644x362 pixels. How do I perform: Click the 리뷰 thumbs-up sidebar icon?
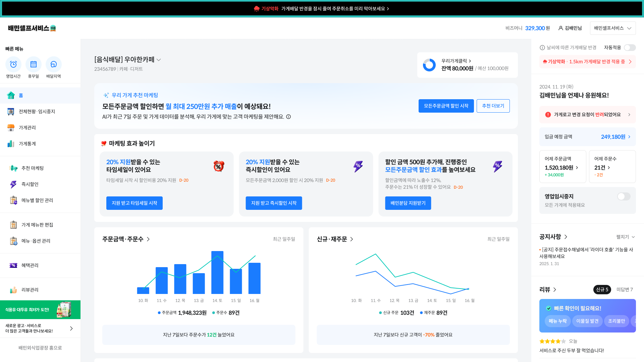pyautogui.click(x=13, y=290)
